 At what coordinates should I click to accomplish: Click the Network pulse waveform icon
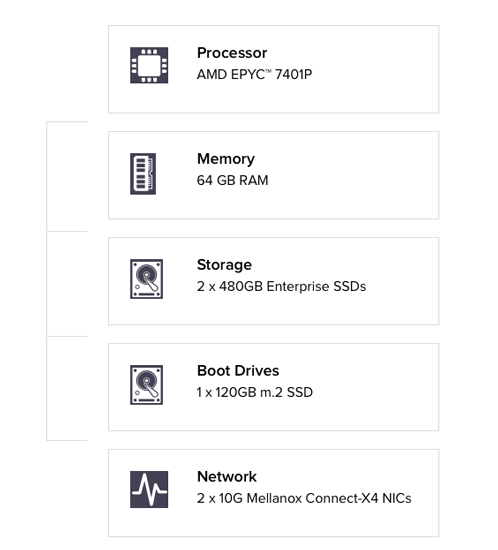coord(149,489)
